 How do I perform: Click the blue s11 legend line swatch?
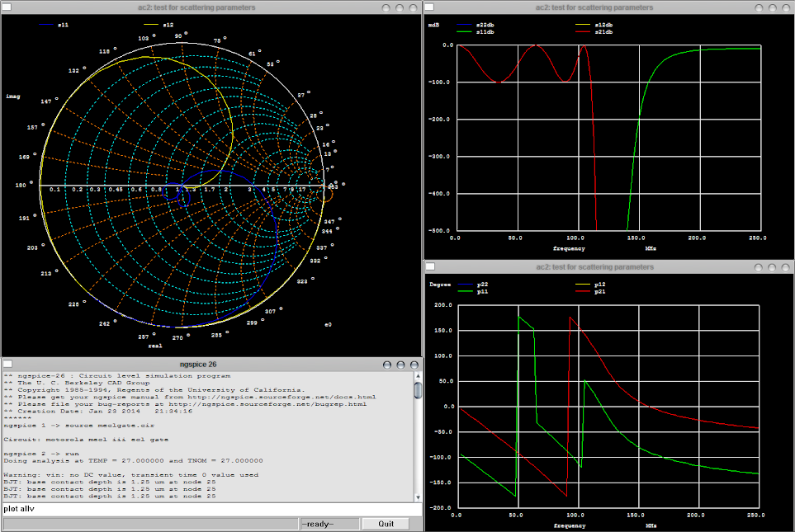pyautogui.click(x=45, y=25)
